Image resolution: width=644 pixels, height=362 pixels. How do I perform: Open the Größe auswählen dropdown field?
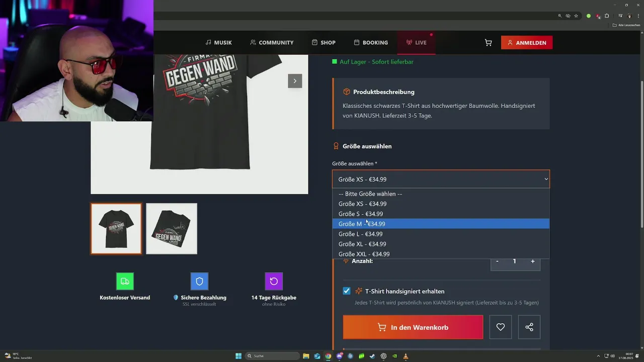coord(441,179)
